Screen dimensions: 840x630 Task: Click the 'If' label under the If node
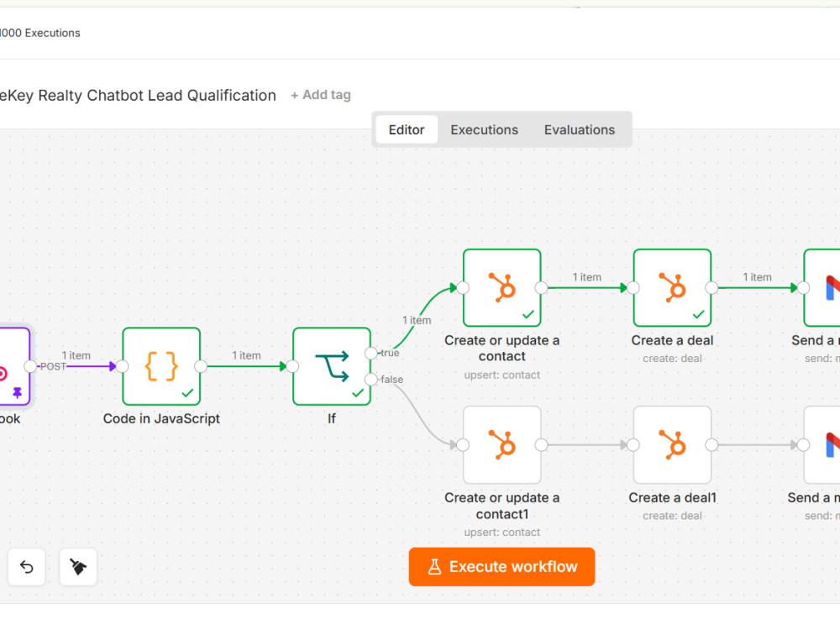(332, 419)
